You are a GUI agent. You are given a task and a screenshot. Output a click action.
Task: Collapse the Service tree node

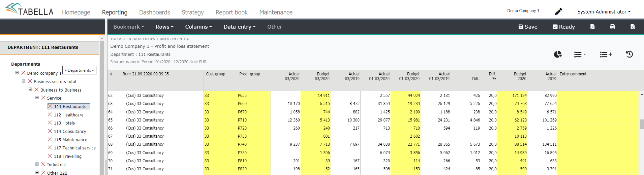click(37, 98)
